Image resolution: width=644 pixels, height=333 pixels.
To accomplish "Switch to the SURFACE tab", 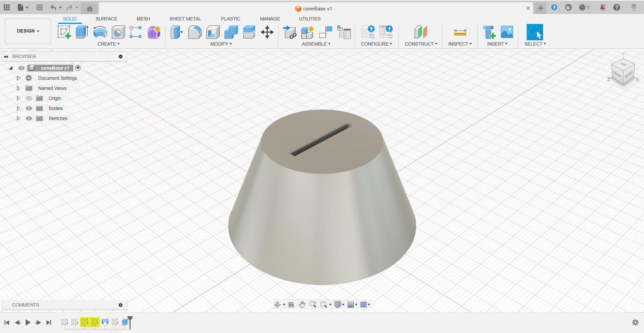I will 106,19.
